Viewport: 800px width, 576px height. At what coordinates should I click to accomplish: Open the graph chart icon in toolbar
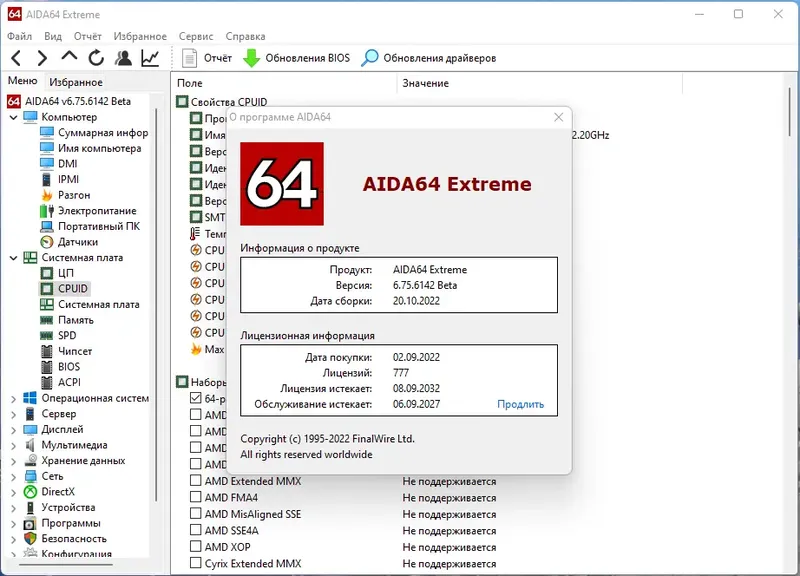tap(150, 58)
